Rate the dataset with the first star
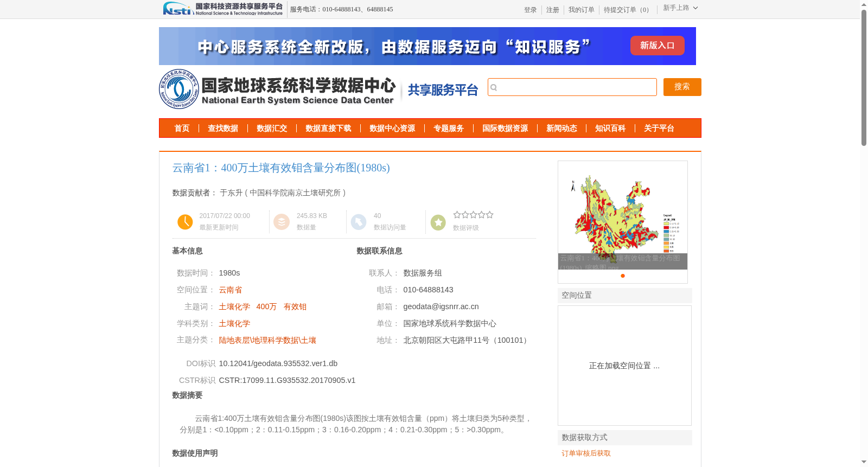868x467 pixels. tap(457, 215)
